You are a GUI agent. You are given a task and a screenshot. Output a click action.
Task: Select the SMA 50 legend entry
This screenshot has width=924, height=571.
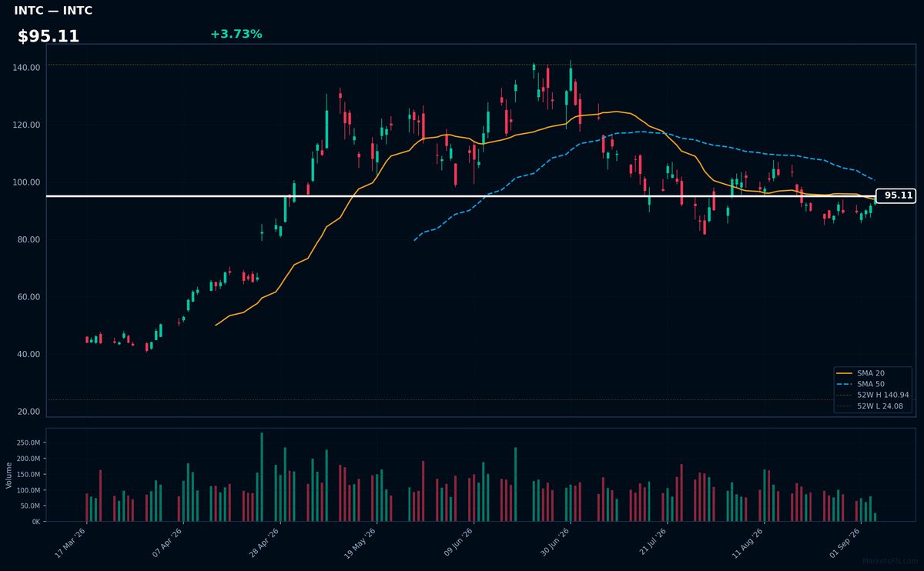click(x=870, y=383)
